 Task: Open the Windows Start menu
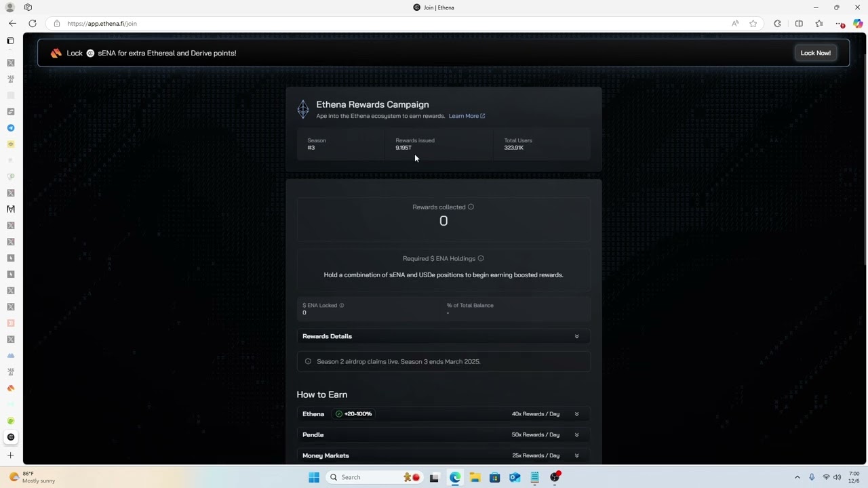314,477
